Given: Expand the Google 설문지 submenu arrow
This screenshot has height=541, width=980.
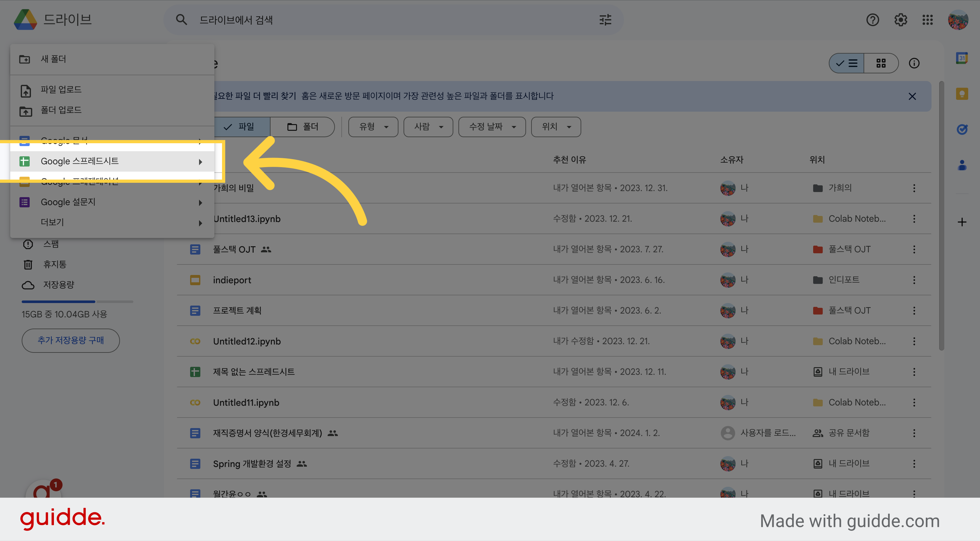Looking at the screenshot, I should pos(200,203).
